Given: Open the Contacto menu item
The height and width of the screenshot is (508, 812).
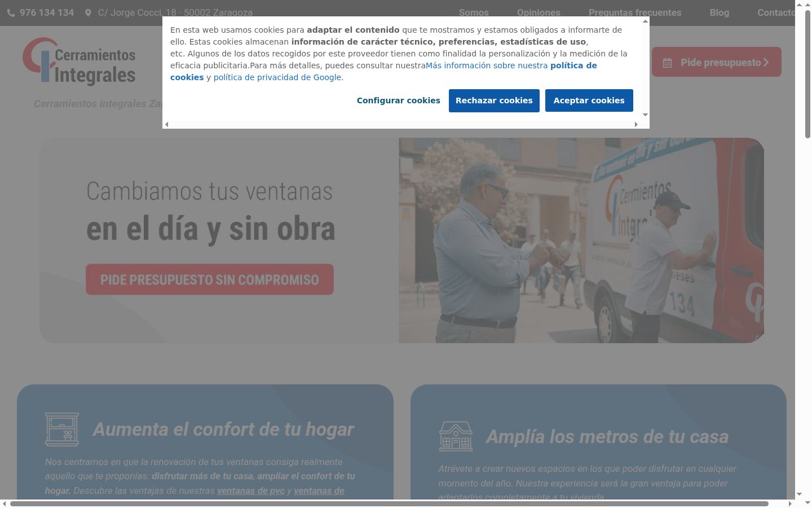Looking at the screenshot, I should click(776, 12).
